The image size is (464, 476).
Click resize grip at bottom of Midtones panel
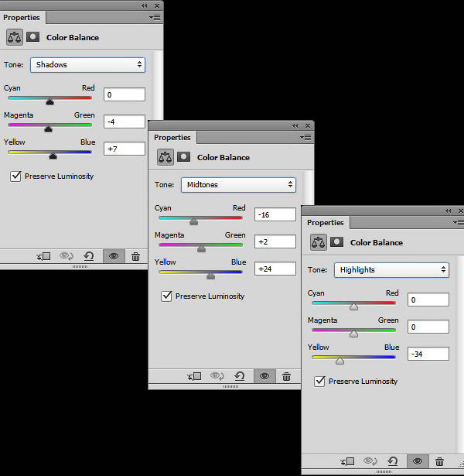point(230,386)
